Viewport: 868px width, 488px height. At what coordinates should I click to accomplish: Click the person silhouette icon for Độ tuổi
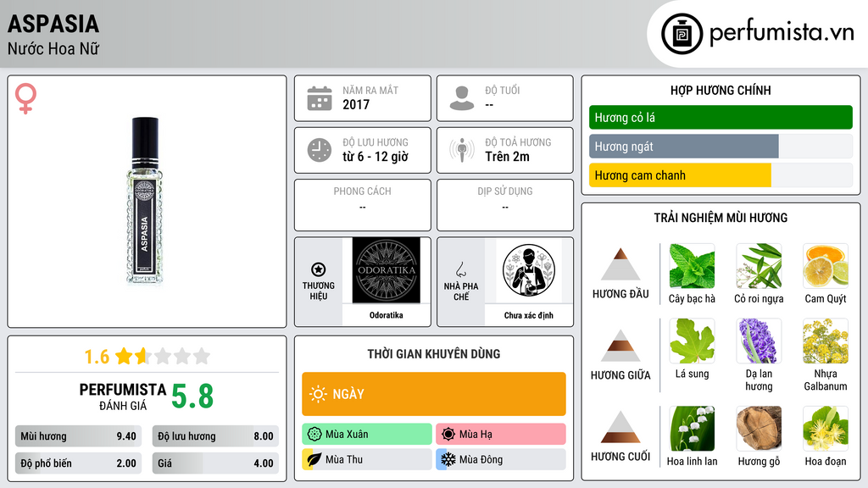[x=462, y=98]
